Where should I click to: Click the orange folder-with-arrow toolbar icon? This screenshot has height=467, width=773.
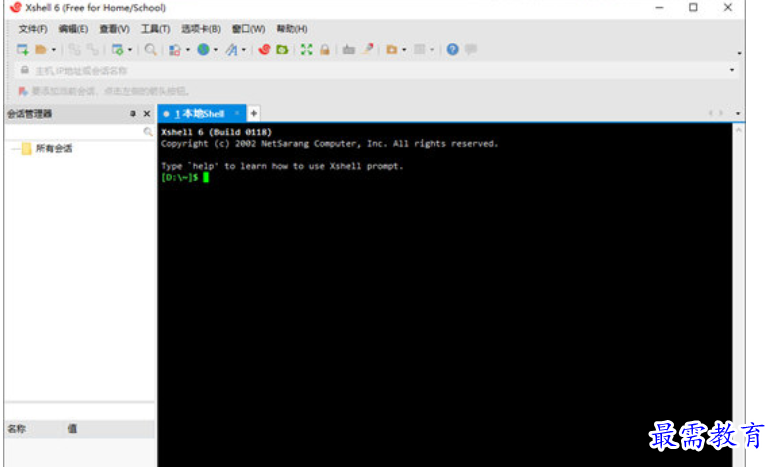(391, 49)
